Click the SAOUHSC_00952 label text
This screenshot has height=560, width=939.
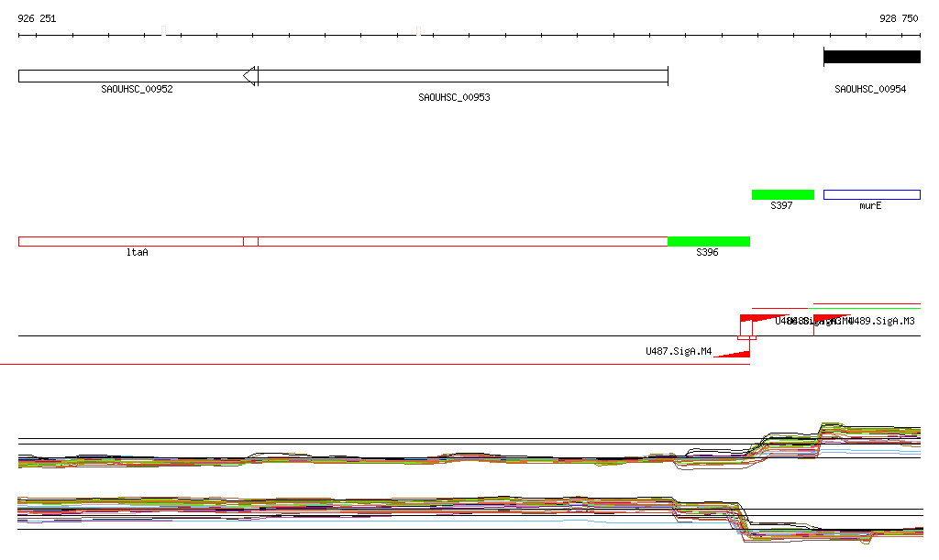click(x=138, y=89)
